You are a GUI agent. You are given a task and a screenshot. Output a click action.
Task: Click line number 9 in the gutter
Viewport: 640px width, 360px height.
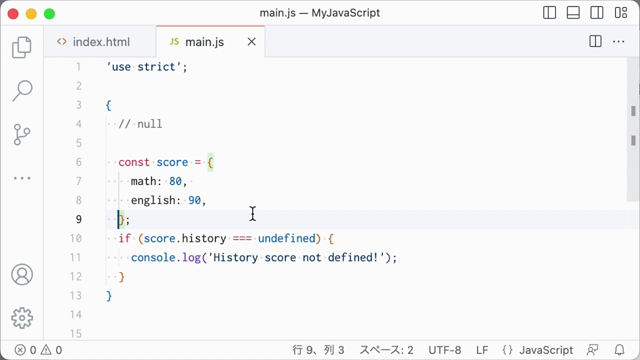(x=78, y=219)
